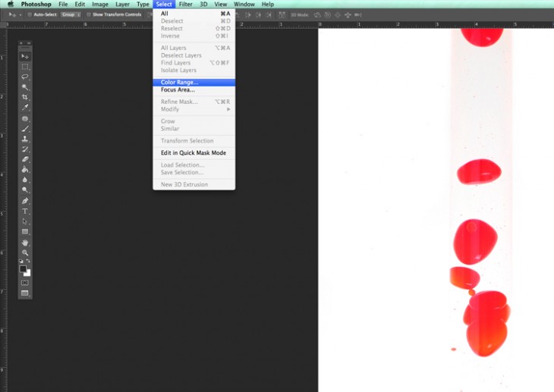Image resolution: width=554 pixels, height=392 pixels.
Task: Select the Paint Bucket tool
Action: 25,170
